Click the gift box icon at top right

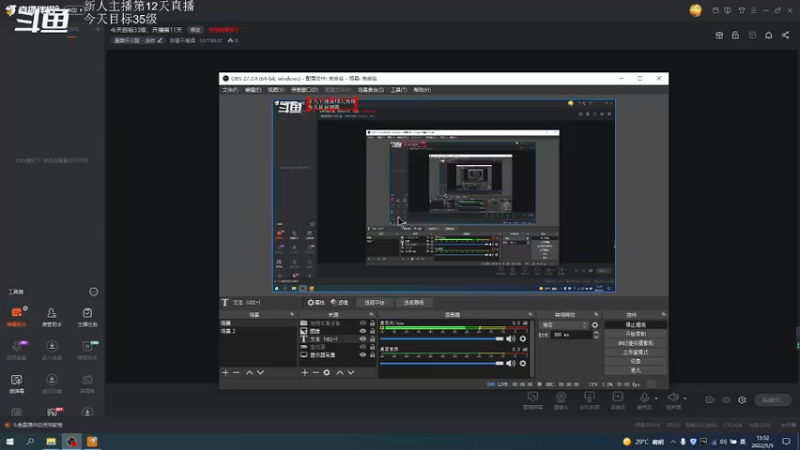719,35
